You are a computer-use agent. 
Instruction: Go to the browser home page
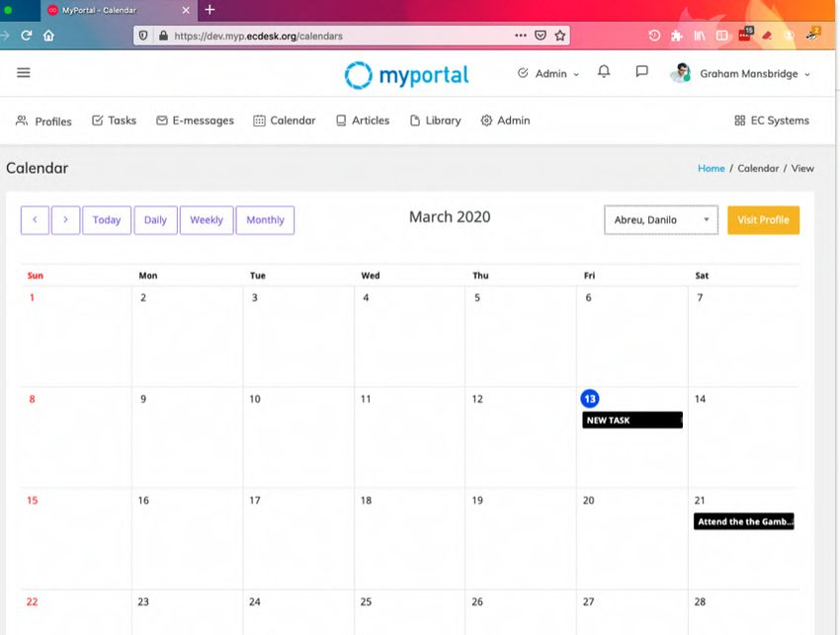[x=48, y=36]
